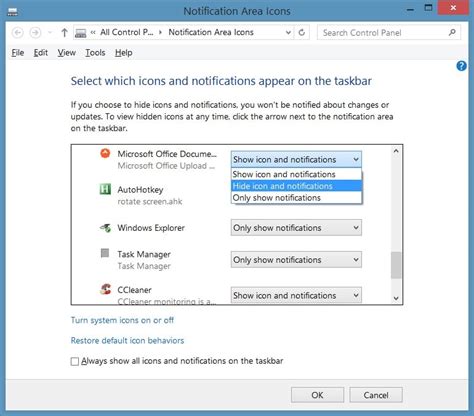Viewport: 474px width, 416px height.
Task: Click the Windows Explorer icon
Action: tap(105, 228)
